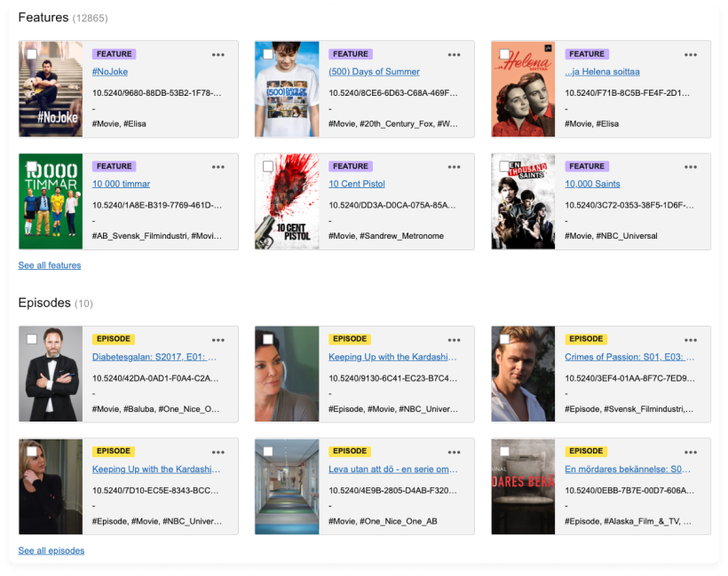Open options for Kardashians episode 10.5240/7D10

point(218,453)
